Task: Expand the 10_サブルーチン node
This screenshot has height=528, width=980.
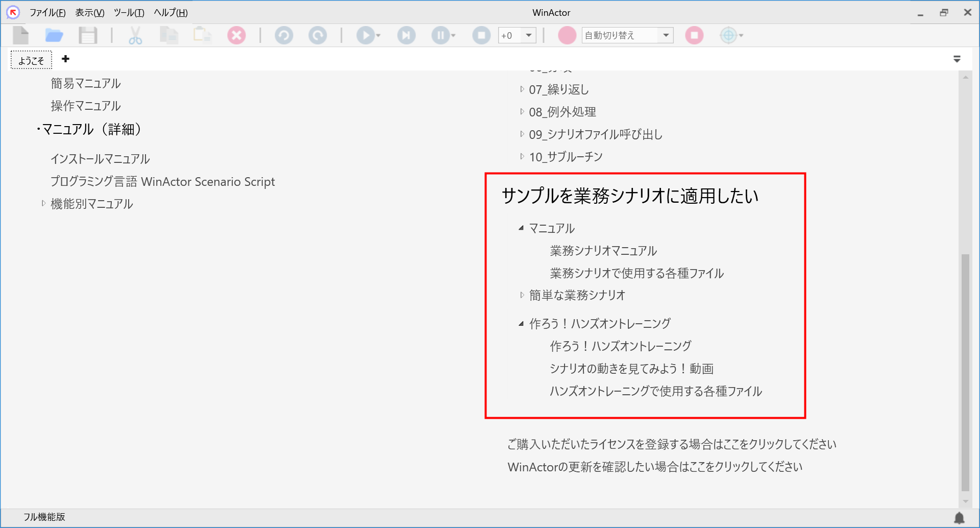Action: tap(522, 156)
